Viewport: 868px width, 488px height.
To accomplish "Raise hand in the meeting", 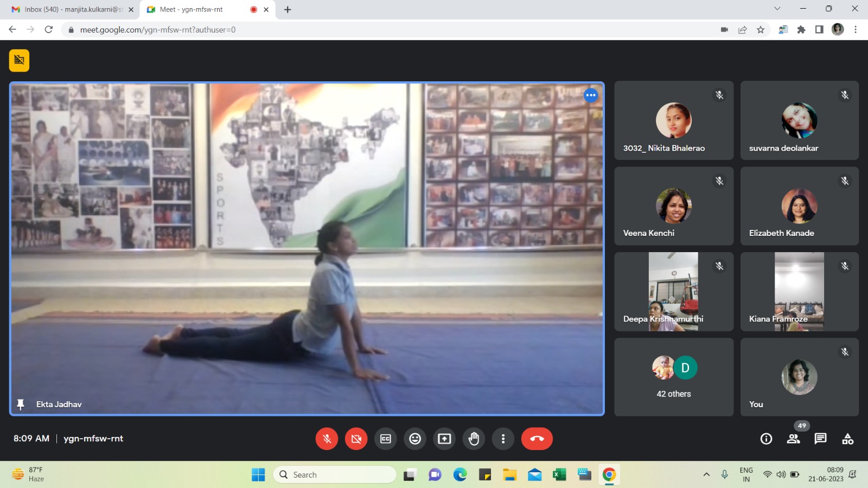I will pyautogui.click(x=474, y=439).
